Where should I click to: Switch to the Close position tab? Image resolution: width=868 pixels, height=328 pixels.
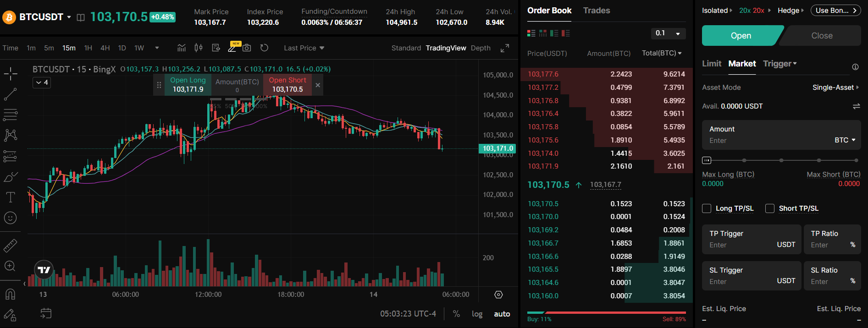[821, 36]
